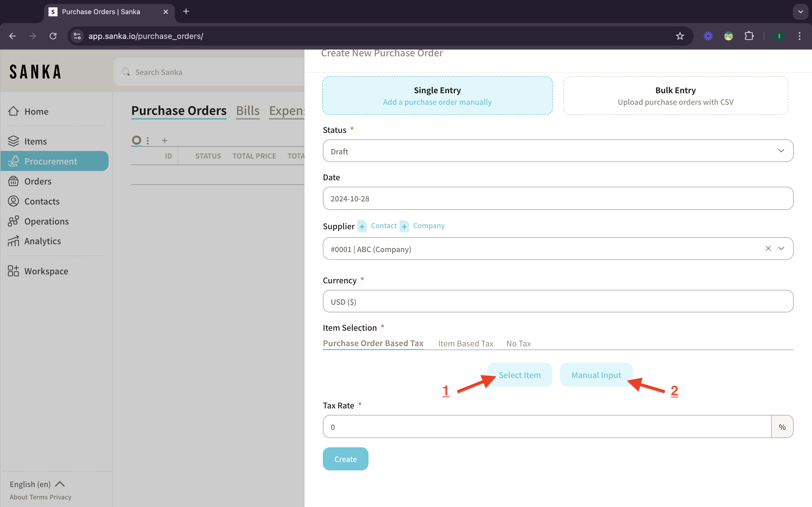Open Contacts person icon
Viewport: 812px width, 507px height.
[14, 201]
